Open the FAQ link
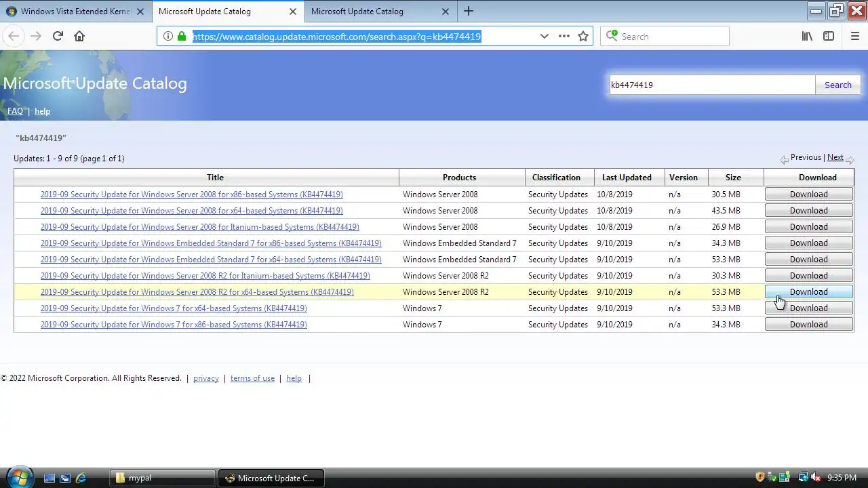Image resolution: width=868 pixels, height=488 pixels. pos(15,111)
